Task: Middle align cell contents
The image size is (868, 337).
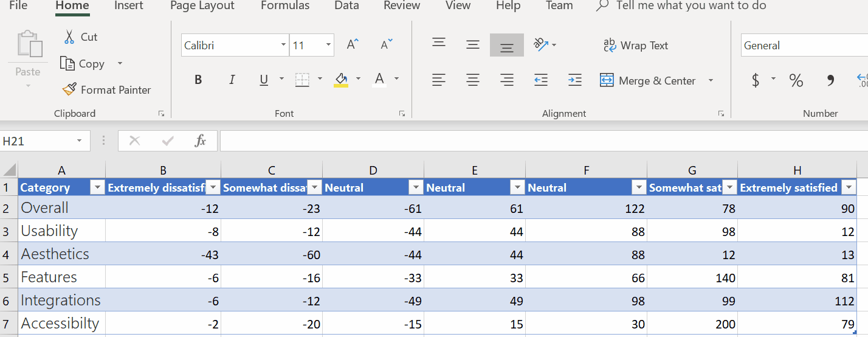Action: [x=473, y=45]
